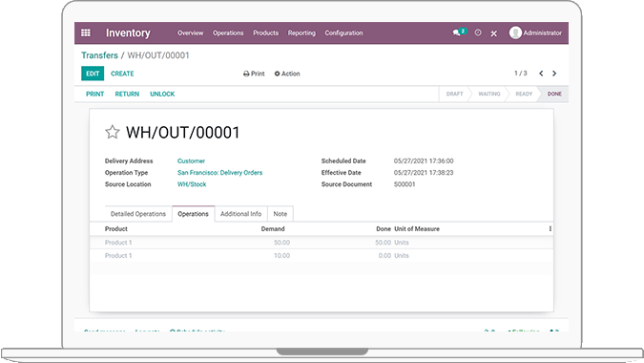Sort by Product column header
The height and width of the screenshot is (363, 644).
[116, 229]
